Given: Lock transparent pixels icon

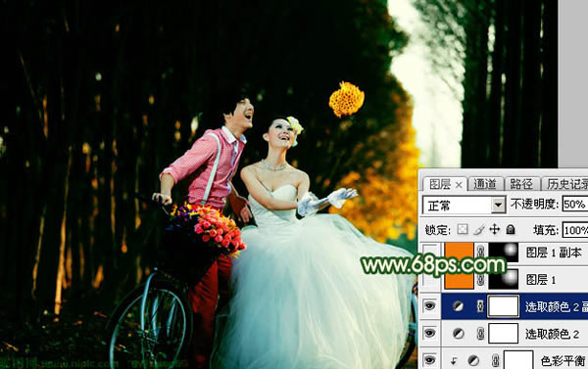Looking at the screenshot, I should pyautogui.click(x=463, y=229).
